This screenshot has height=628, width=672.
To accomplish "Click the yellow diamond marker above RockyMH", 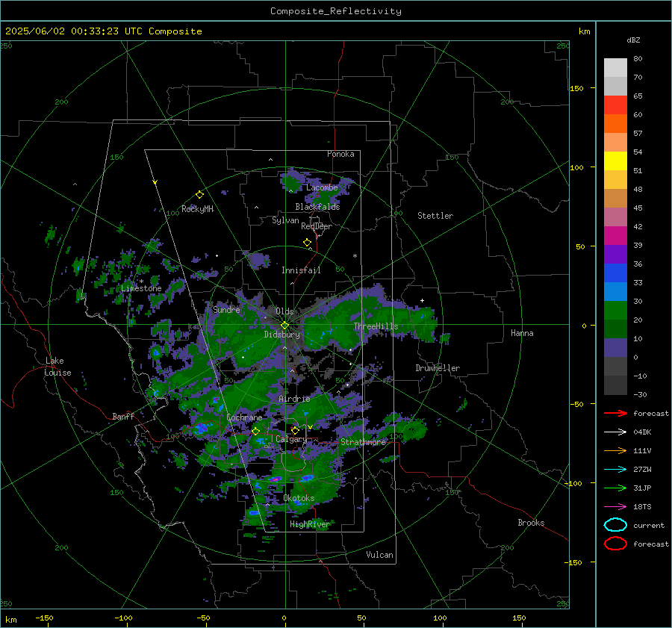I will (199, 195).
